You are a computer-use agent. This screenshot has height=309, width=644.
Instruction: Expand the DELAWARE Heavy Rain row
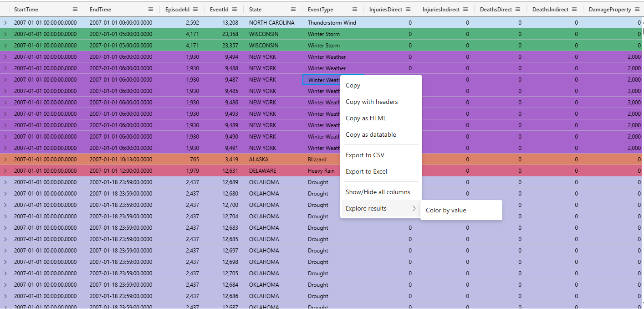point(5,171)
